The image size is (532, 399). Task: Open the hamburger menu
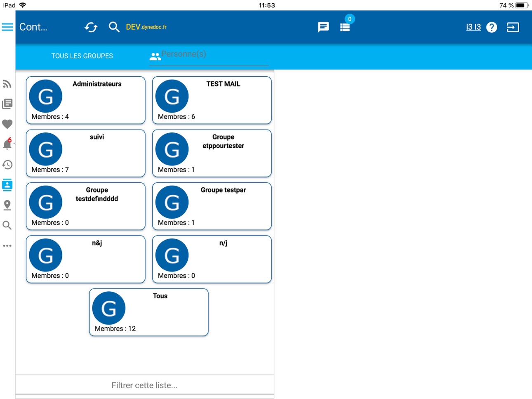(7, 27)
